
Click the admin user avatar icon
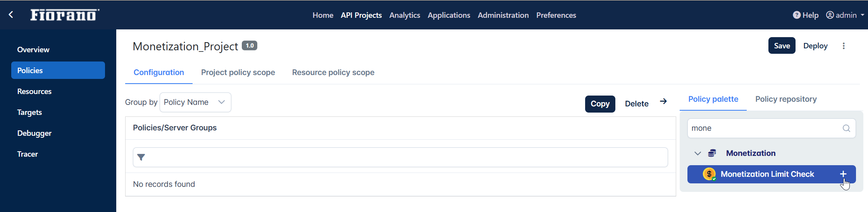(x=830, y=15)
